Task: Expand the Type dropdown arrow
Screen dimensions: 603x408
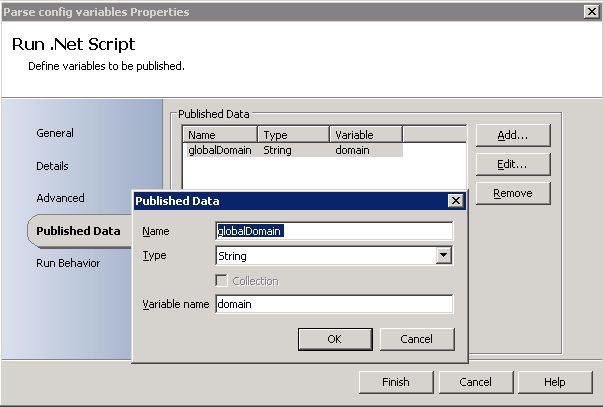Action: click(x=443, y=255)
